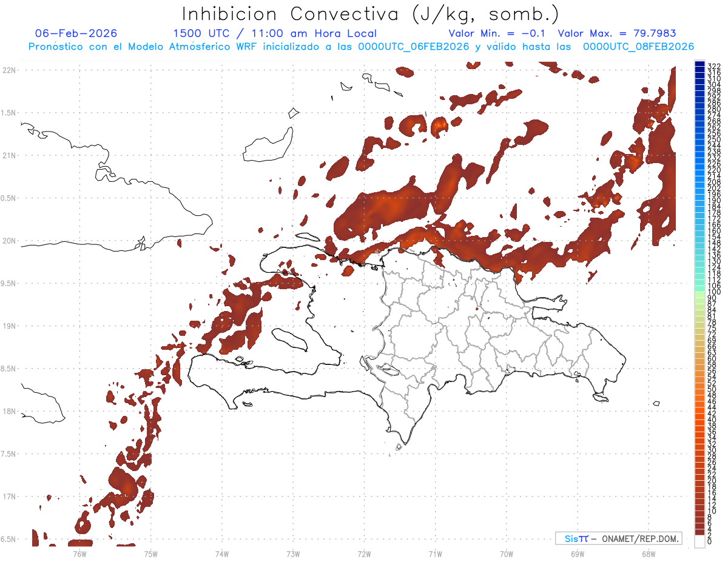This screenshot has height=562, width=728.
Task: Click the title "Inhibicion Convectiva (J/kg, somb.)"
Action: pos(371,14)
